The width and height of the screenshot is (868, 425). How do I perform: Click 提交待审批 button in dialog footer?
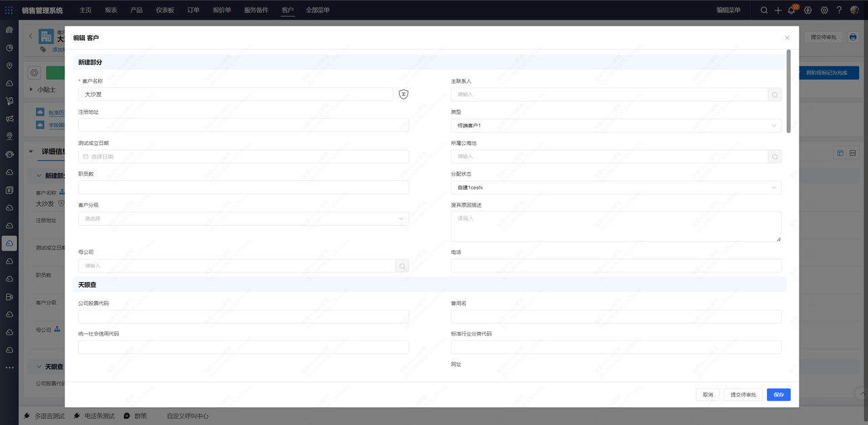(x=743, y=394)
